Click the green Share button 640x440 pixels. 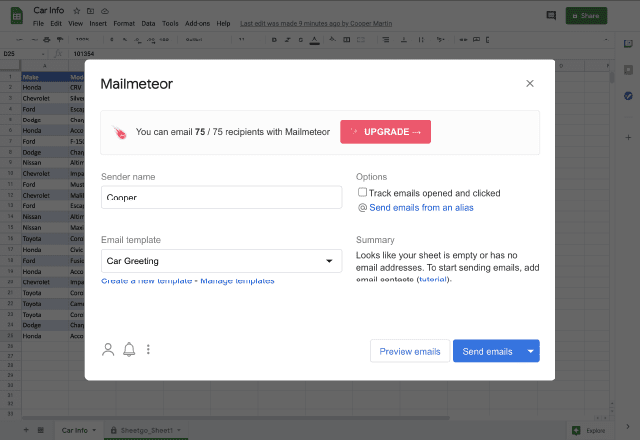[x=586, y=16]
